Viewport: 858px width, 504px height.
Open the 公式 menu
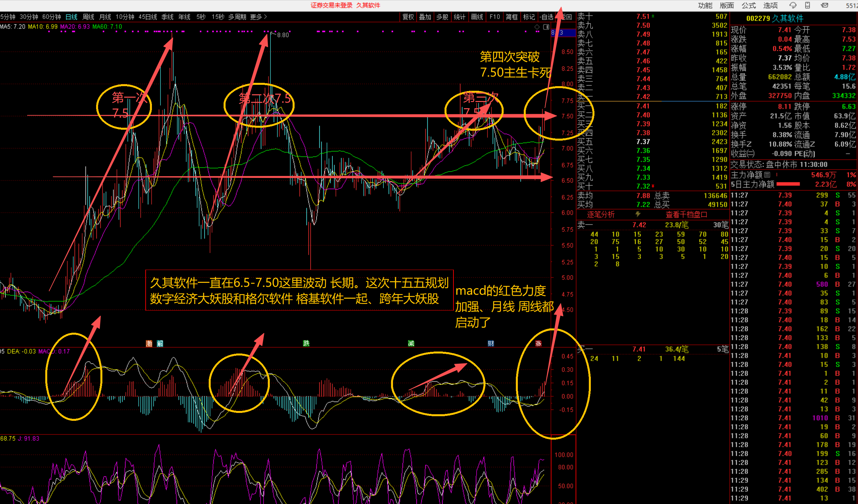pos(748,5)
